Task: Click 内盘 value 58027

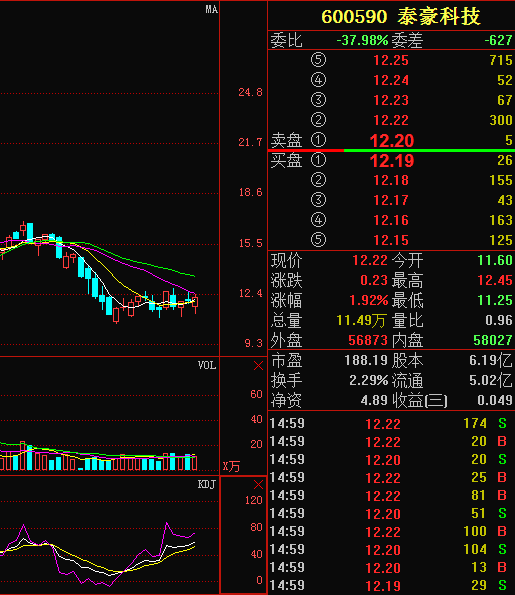Action: pos(493,340)
